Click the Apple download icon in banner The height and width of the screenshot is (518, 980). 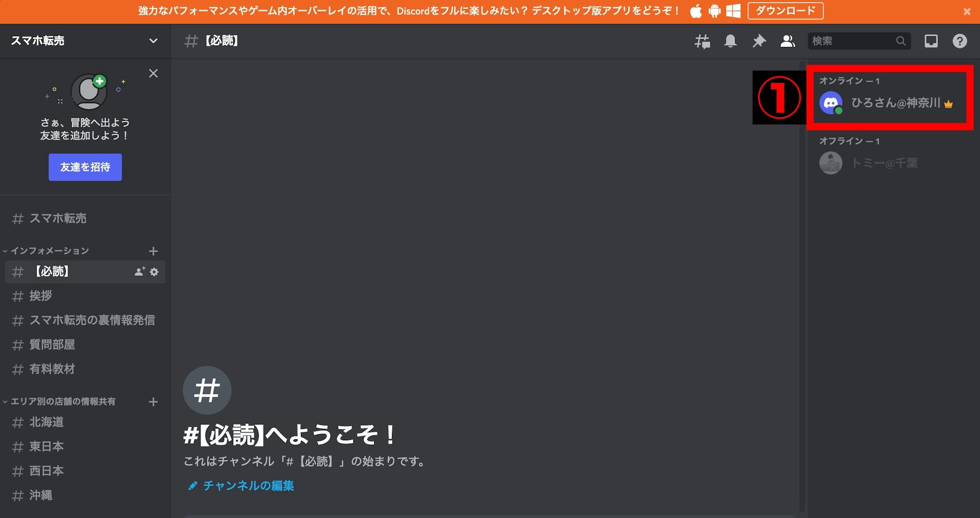[x=696, y=11]
